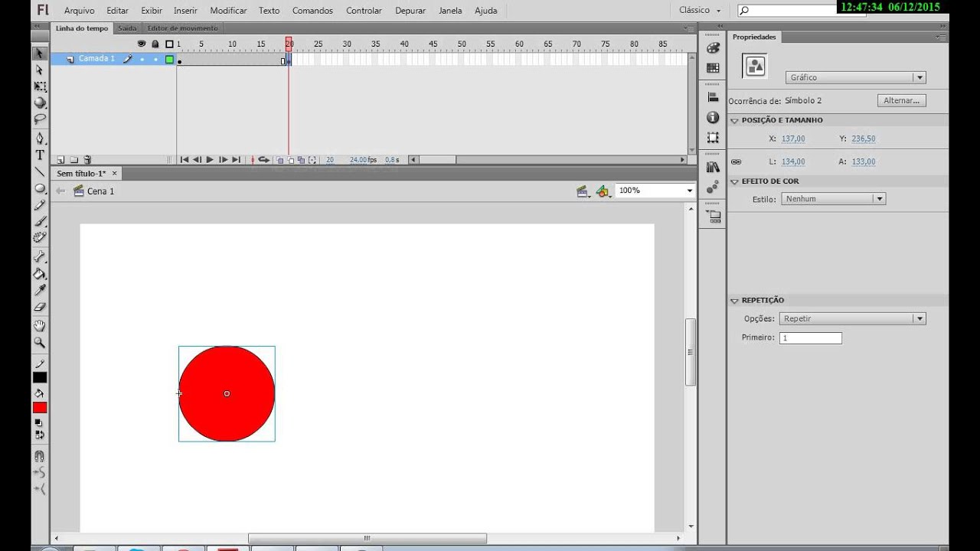Open the Estilo Nenhum color effect dropdown
980x551 pixels.
(834, 199)
